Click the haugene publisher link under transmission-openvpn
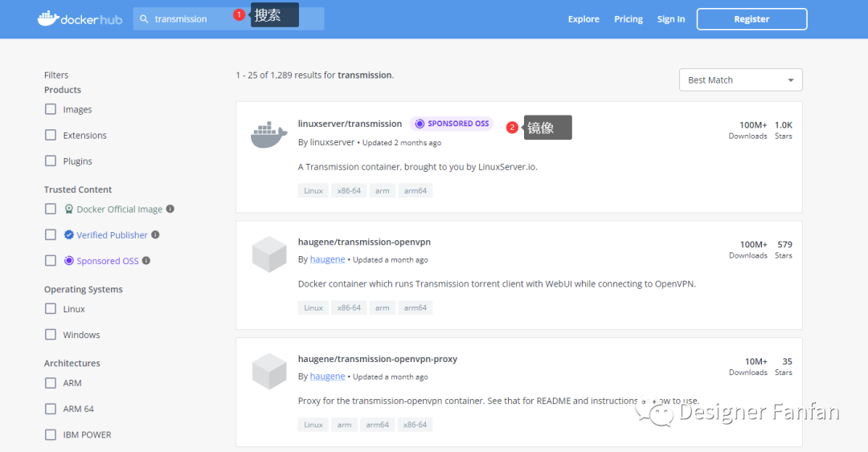This screenshot has height=452, width=868. (x=327, y=259)
